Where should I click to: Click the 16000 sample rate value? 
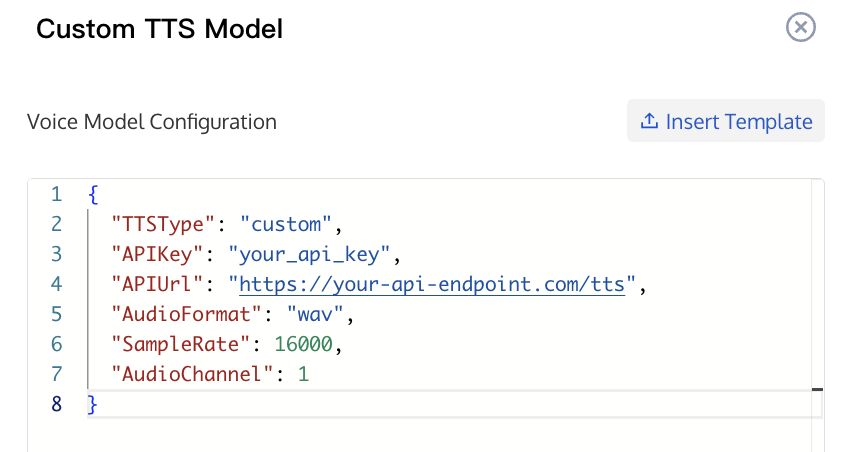304,344
